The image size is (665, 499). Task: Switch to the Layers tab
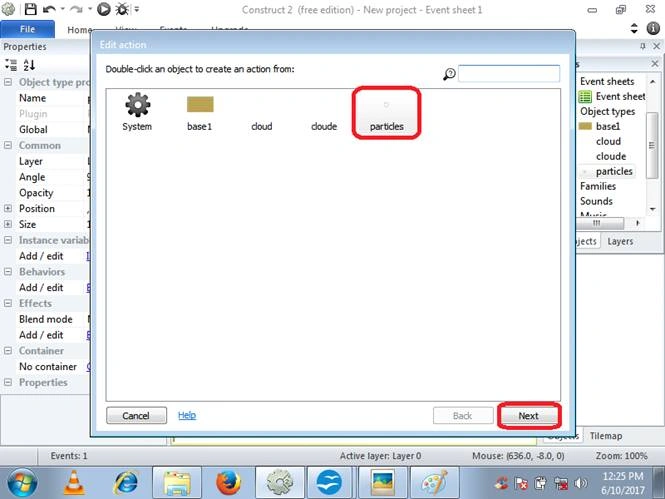pos(620,241)
